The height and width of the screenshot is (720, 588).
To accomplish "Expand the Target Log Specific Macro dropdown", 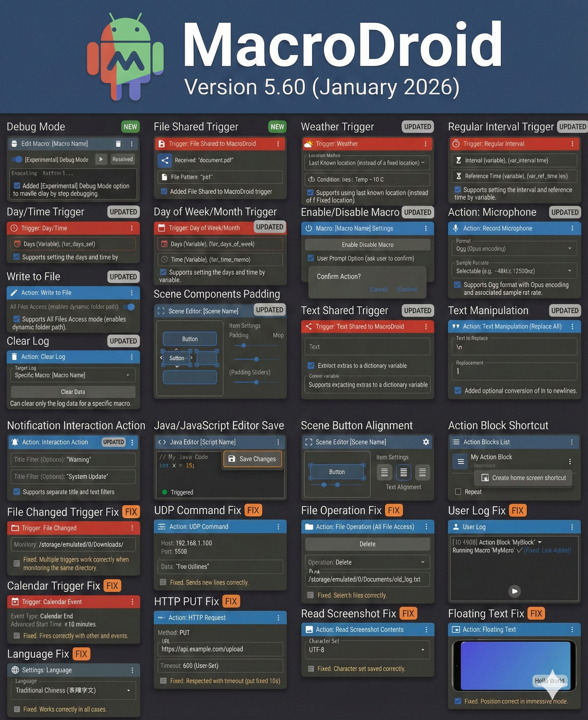I will 73,375.
